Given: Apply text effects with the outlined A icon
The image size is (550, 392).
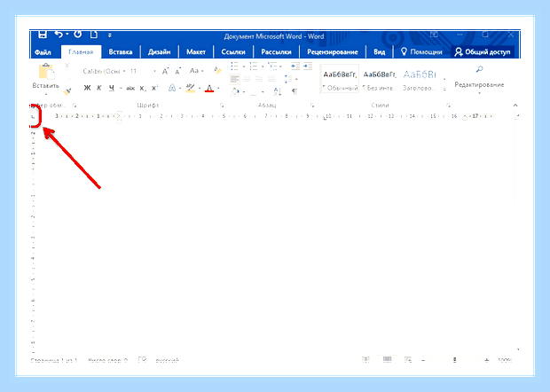Looking at the screenshot, I should (172, 88).
